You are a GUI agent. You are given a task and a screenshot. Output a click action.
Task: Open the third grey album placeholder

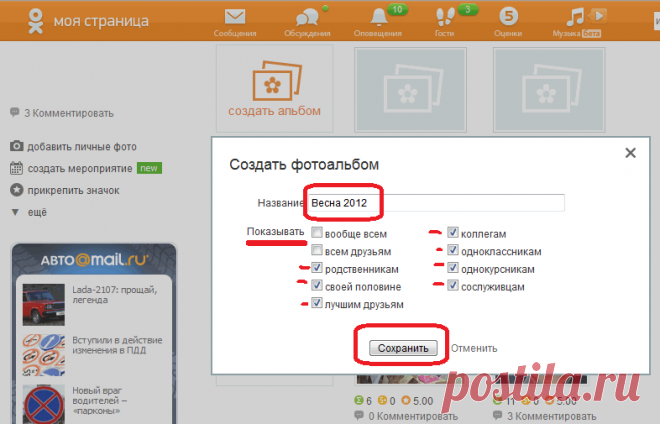[x=549, y=90]
